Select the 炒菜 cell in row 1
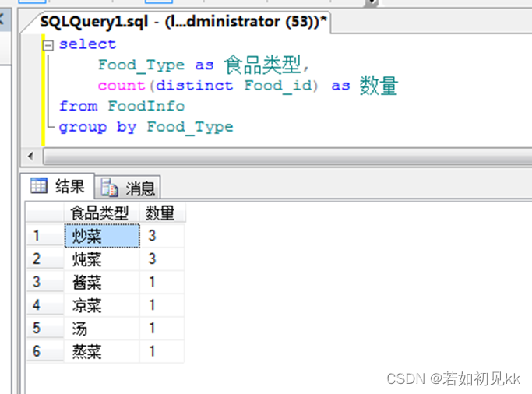Image resolution: width=532 pixels, height=394 pixels. (102, 236)
